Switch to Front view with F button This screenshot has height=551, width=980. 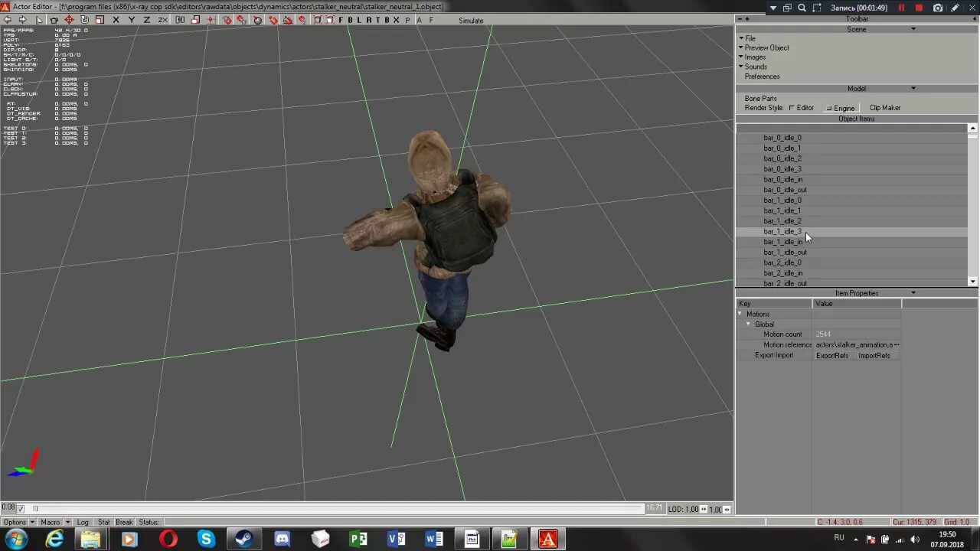(x=340, y=20)
